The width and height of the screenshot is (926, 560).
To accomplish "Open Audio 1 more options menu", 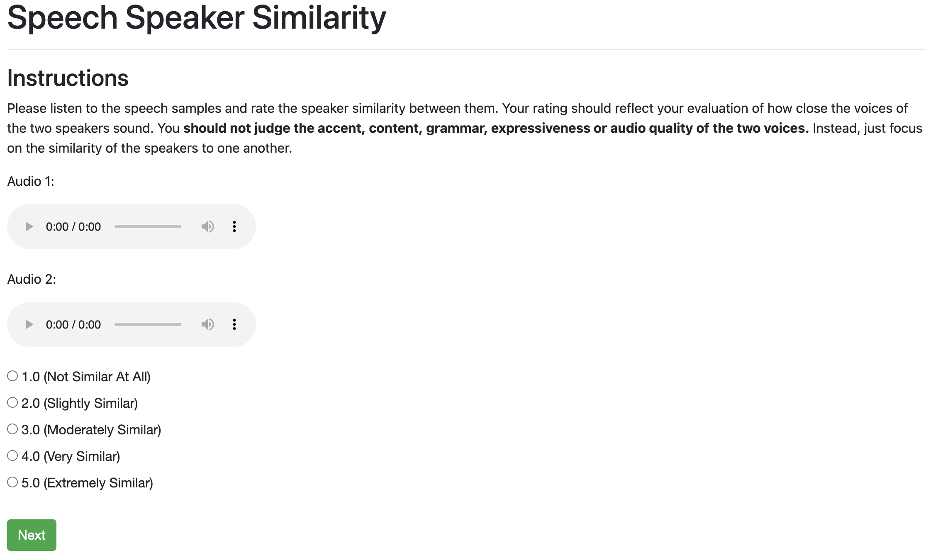I will [234, 226].
